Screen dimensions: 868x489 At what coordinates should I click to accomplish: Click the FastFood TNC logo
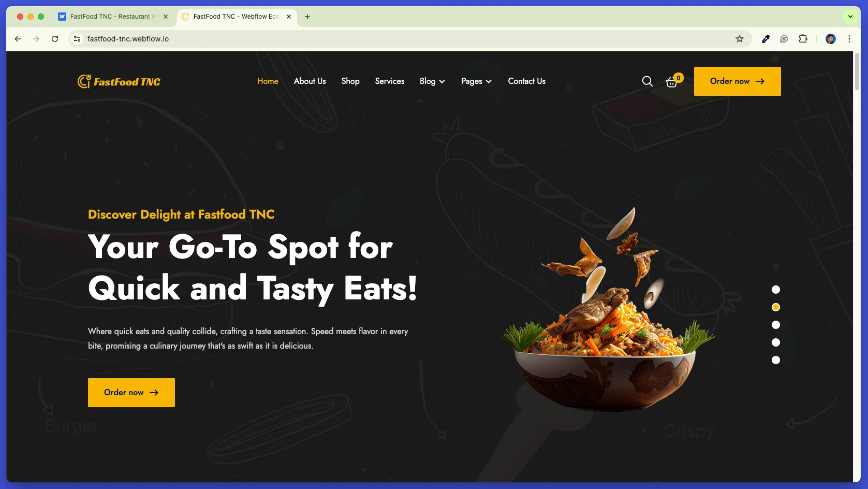[x=119, y=81]
